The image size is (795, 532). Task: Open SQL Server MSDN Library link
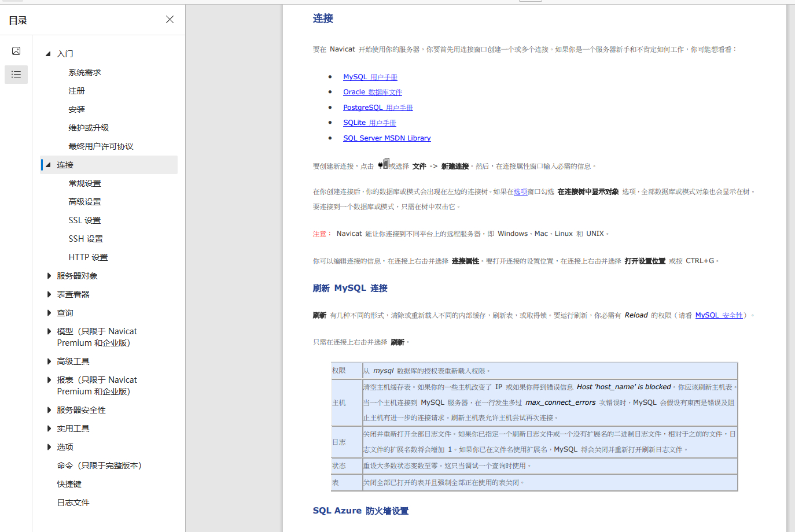pyautogui.click(x=387, y=138)
